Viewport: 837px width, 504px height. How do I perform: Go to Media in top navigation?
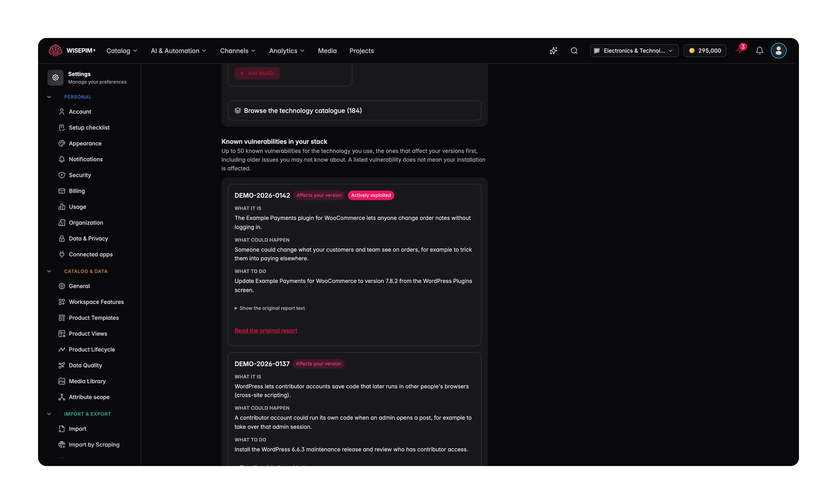(x=327, y=51)
